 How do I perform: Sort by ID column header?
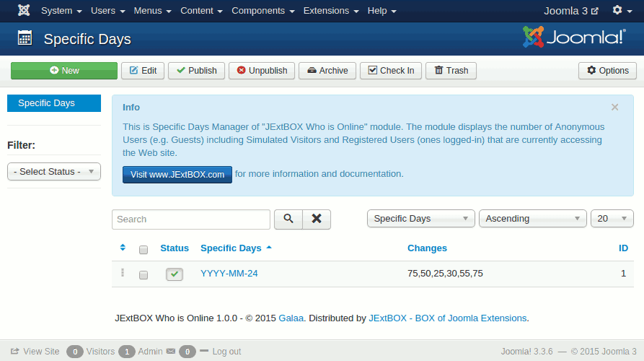click(x=623, y=248)
